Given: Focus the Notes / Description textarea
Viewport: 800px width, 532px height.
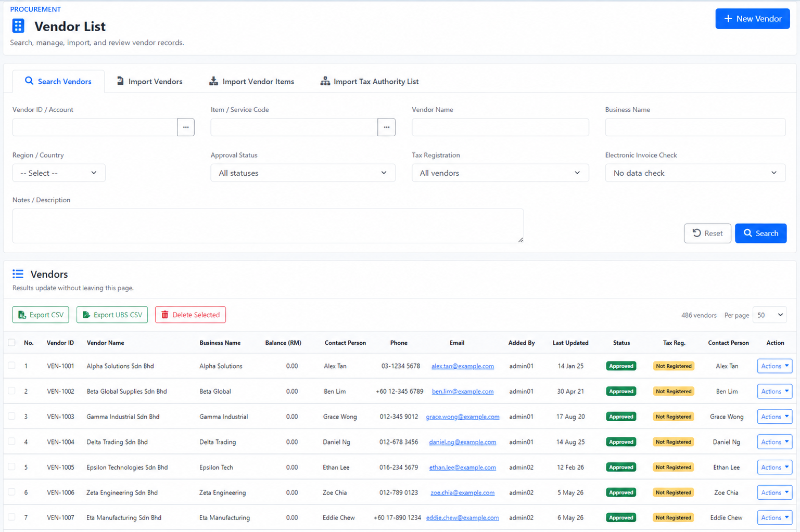Looking at the screenshot, I should pos(268,226).
